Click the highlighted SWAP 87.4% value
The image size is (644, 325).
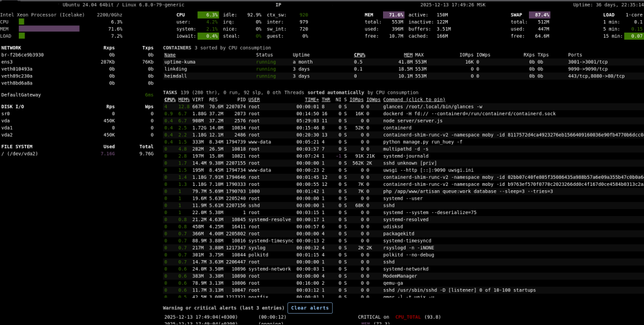[540, 14]
